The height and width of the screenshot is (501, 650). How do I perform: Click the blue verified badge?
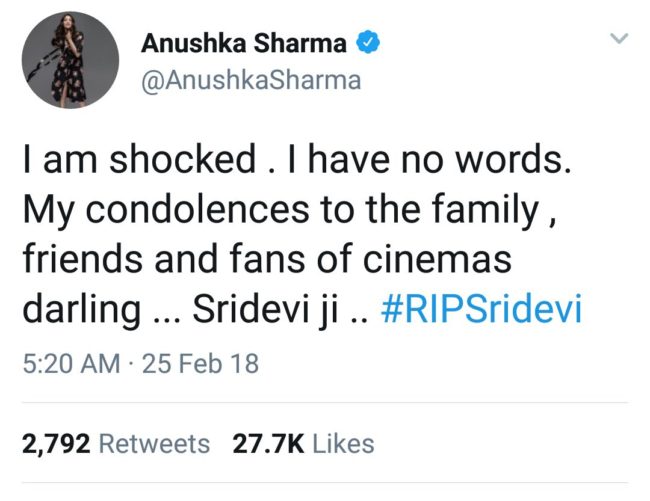(x=367, y=43)
